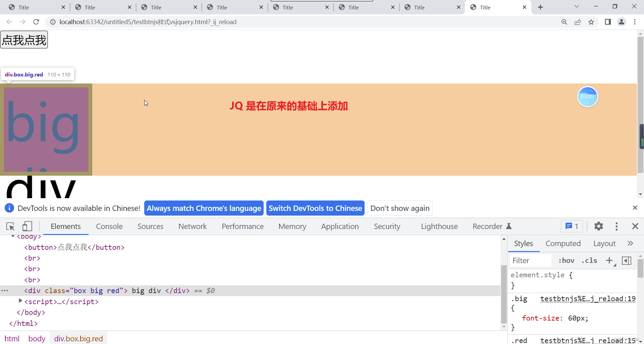The width and height of the screenshot is (644, 344).
Task: Open the Application tab
Action: 340,226
